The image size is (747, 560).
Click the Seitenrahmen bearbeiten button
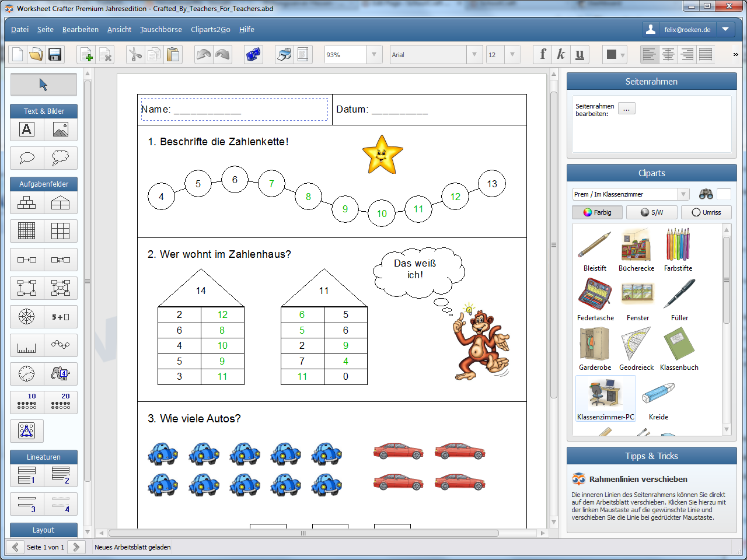pos(626,109)
